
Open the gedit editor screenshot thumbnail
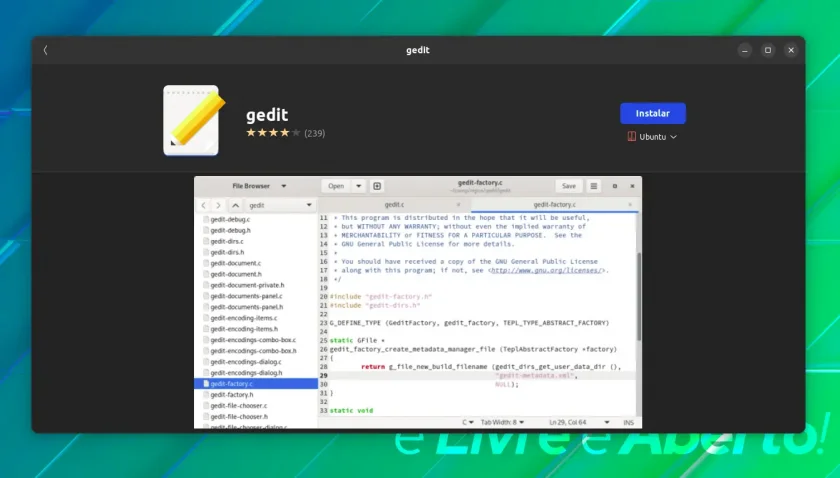point(418,302)
